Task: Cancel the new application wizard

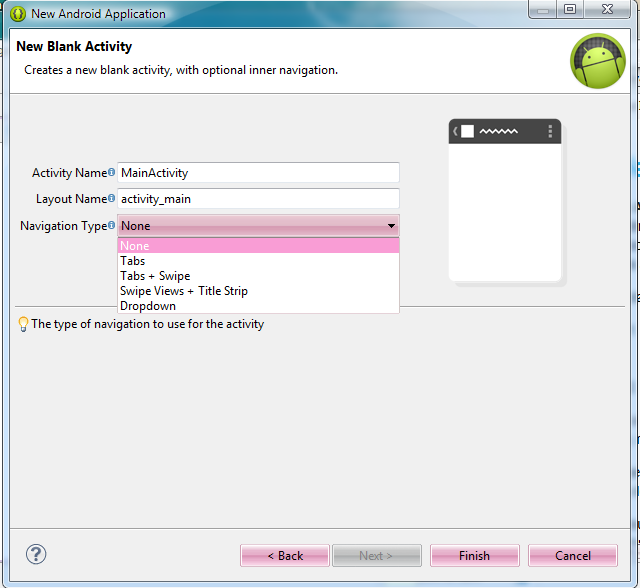Action: [x=573, y=555]
